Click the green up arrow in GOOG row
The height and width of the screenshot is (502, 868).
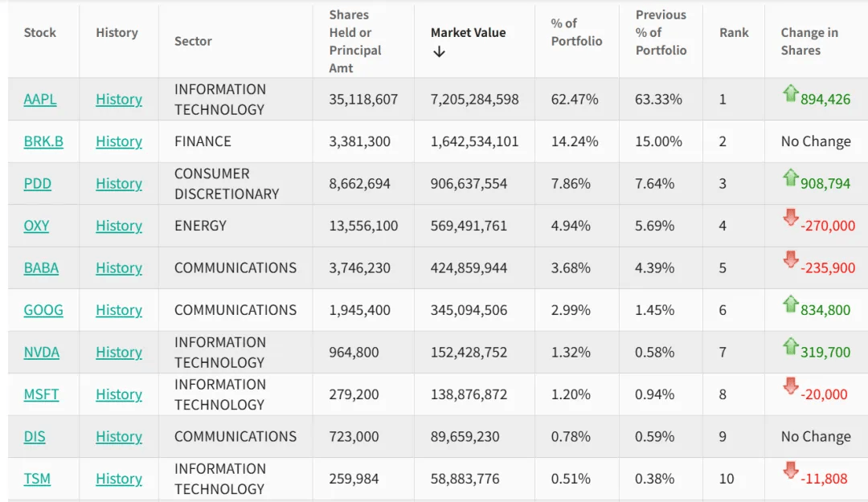790,304
